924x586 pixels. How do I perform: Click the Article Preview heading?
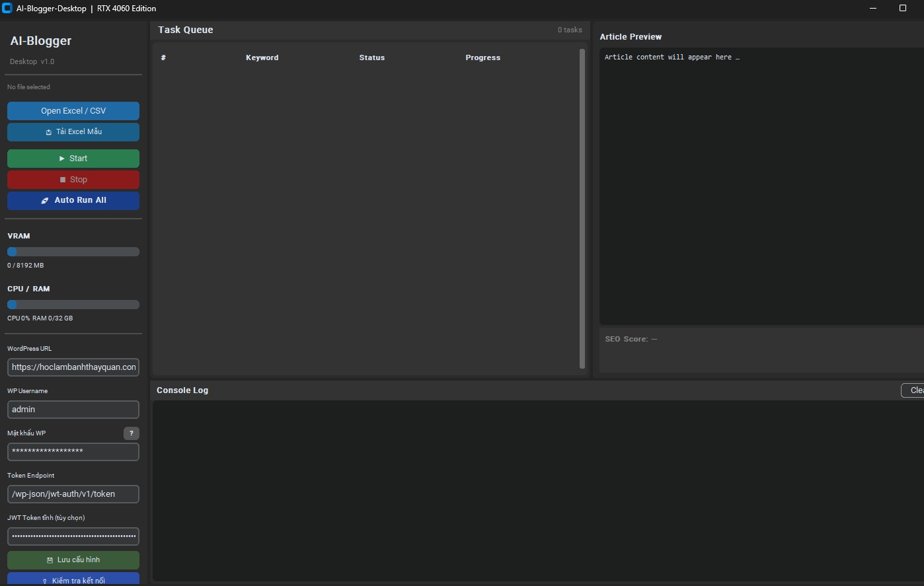point(631,37)
